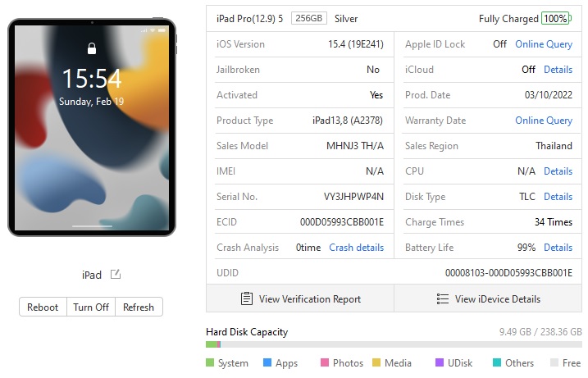Open Disk Type Details link
This screenshot has height=378, width=588.
(x=558, y=197)
